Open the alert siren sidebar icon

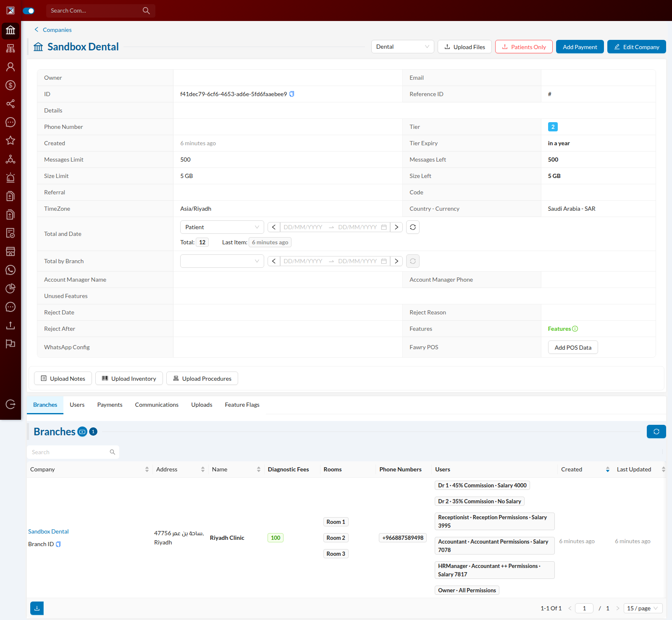[x=10, y=178]
